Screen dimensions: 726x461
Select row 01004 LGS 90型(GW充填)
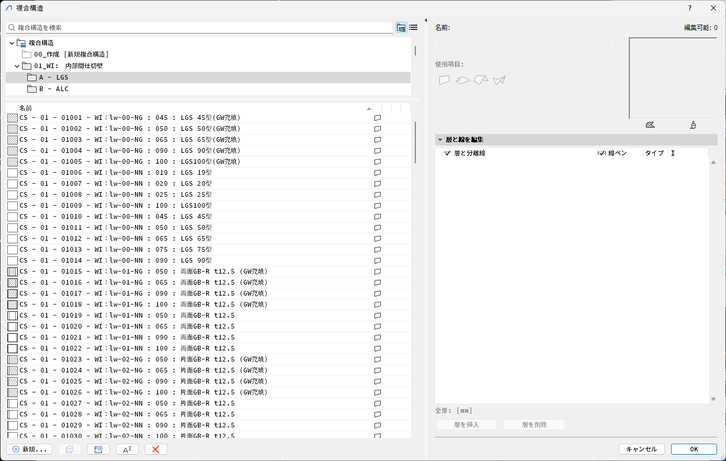pos(208,151)
